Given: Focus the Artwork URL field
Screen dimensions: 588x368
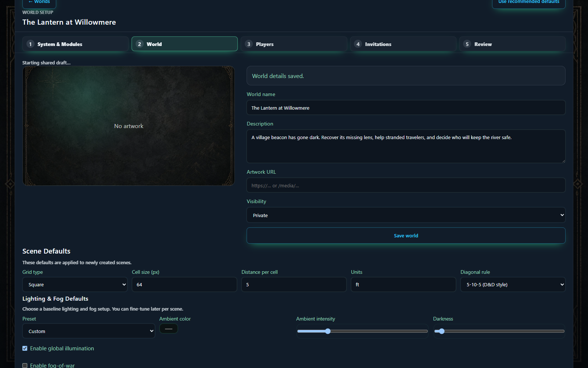Looking at the screenshot, I should tap(406, 185).
